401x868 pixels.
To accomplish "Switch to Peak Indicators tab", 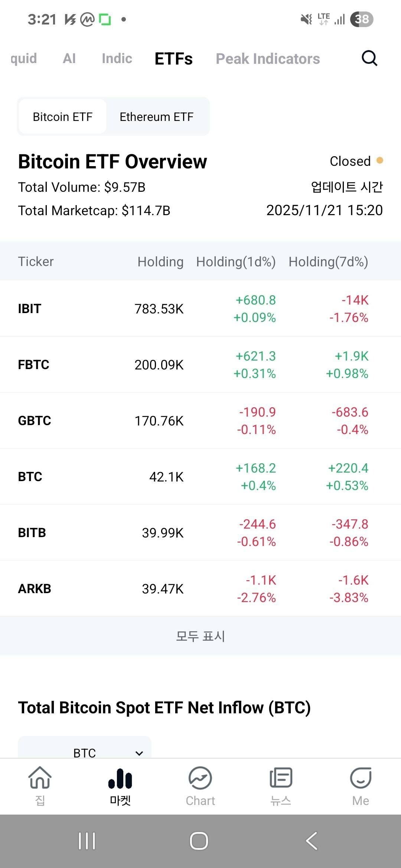I will [x=268, y=59].
